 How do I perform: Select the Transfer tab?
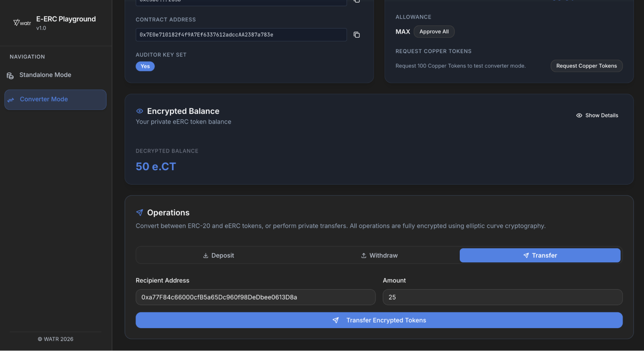540,256
